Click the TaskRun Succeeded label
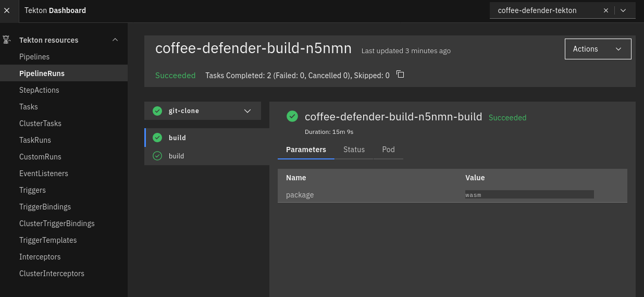644x297 pixels. [507, 118]
